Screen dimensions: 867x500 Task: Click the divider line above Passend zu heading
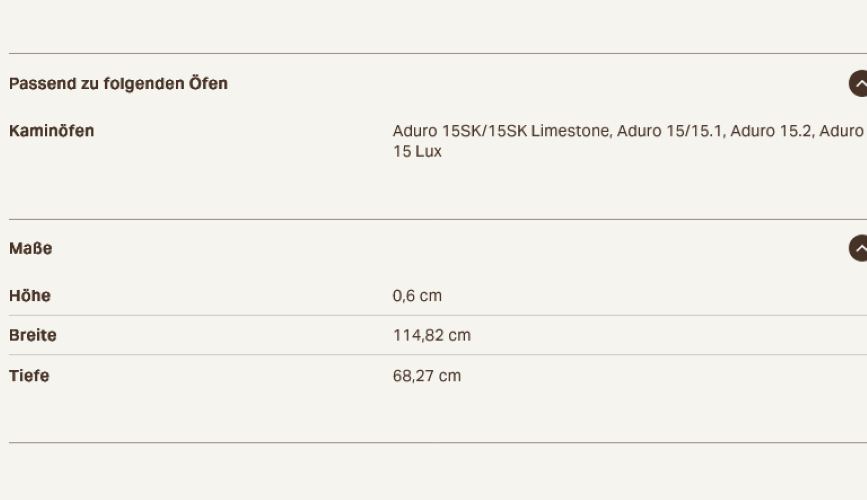tap(438, 54)
